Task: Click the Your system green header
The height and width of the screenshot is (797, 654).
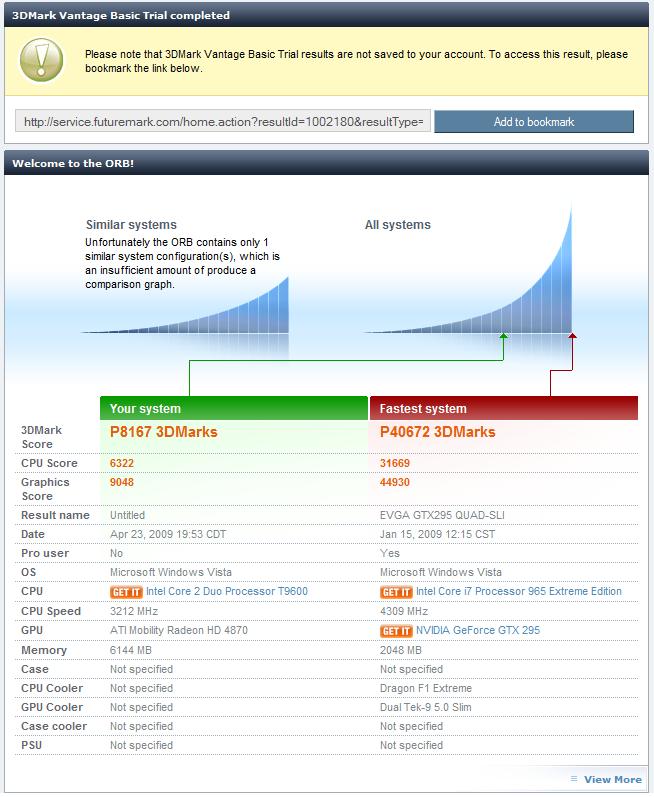Action: 234,409
